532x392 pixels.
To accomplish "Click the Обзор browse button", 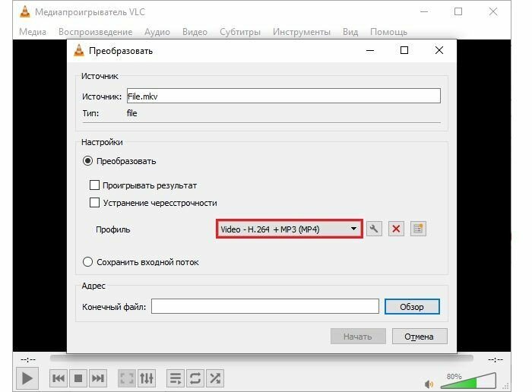I will (x=412, y=307).
